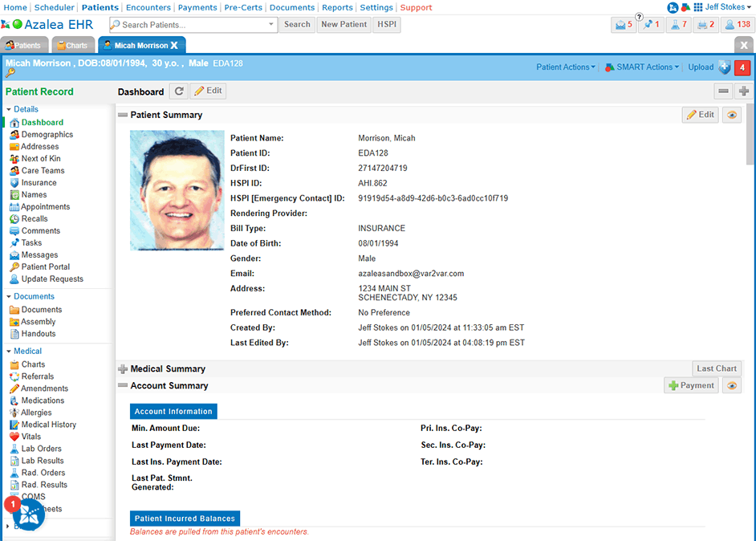Open the SMART Actions dropdown
756x541 pixels.
tap(641, 67)
